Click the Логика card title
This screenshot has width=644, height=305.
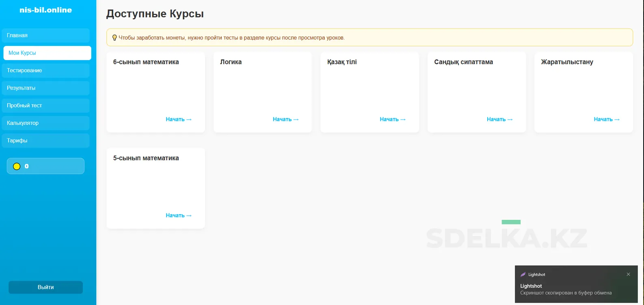[231, 62]
